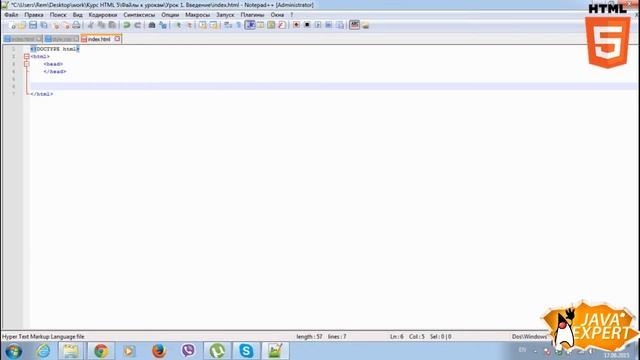This screenshot has width=640, height=360.
Task: Click Dos\Windows line-ending status field
Action: pos(529,337)
